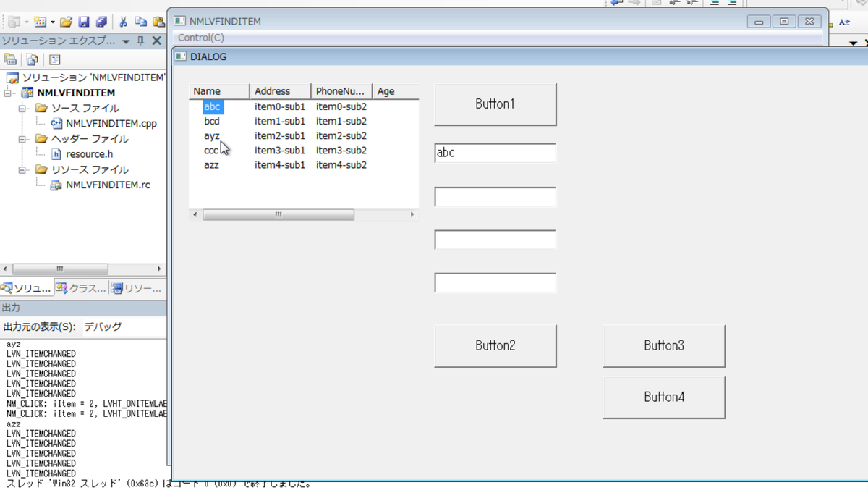Click the Copy icon in toolbar
This screenshot has width=868, height=493.
point(141,22)
